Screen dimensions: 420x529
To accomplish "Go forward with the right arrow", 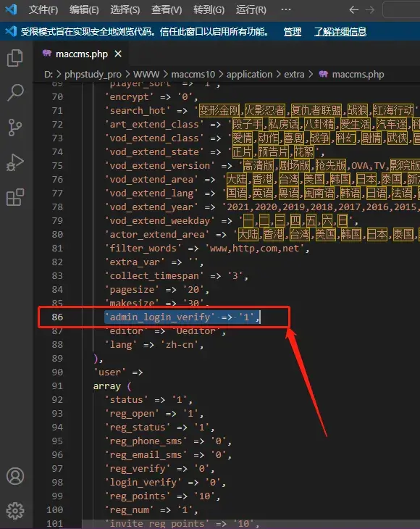I will [370, 10].
